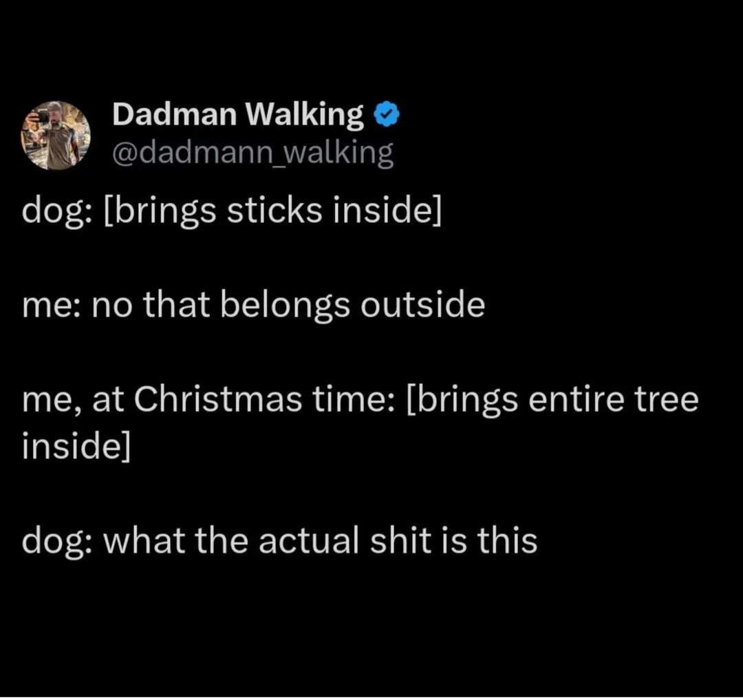Click the word "Dadman" in the display name

tap(173, 115)
